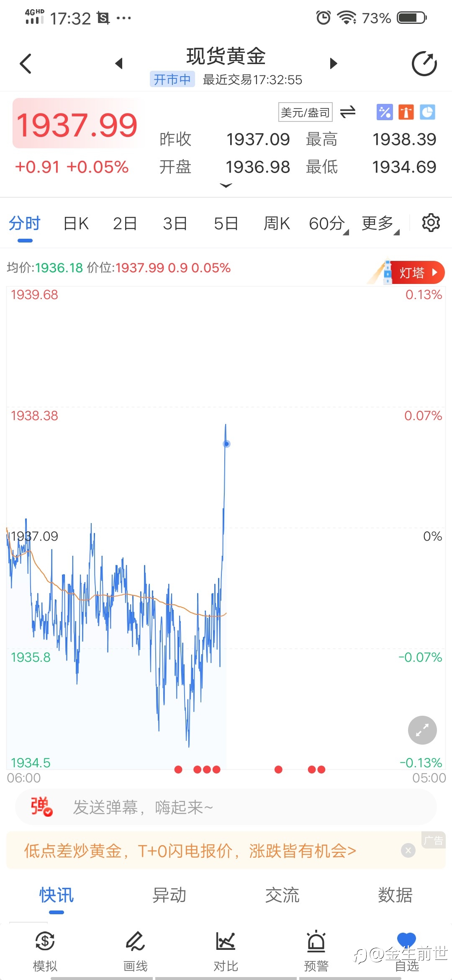Open the 灯塔 button
452x980 pixels.
point(416,273)
